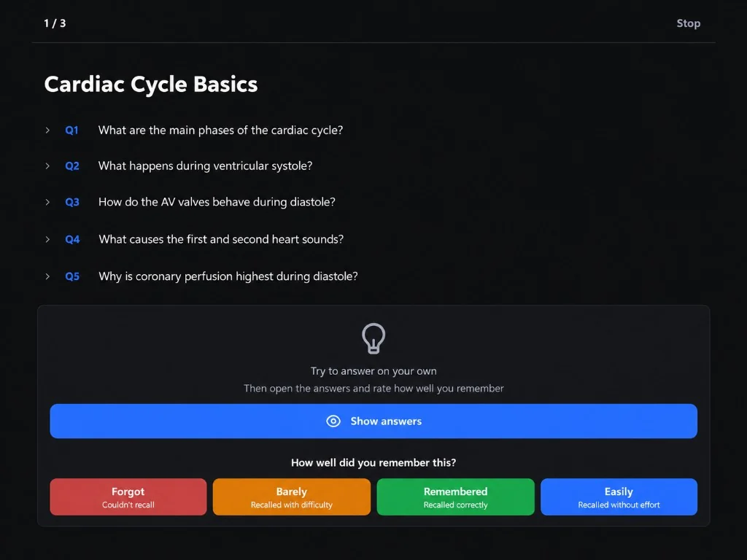Mark card as Remembered
This screenshot has height=560, width=747.
(455, 497)
